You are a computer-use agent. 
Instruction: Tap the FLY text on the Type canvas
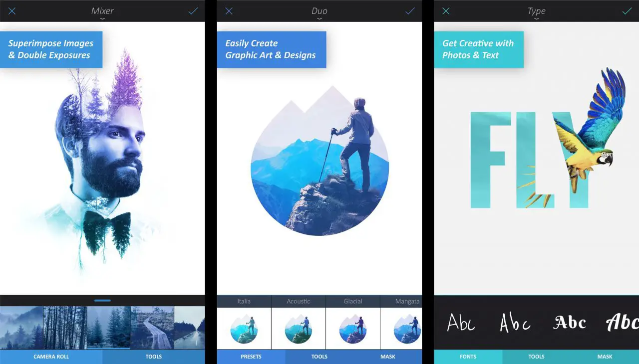pos(530,160)
